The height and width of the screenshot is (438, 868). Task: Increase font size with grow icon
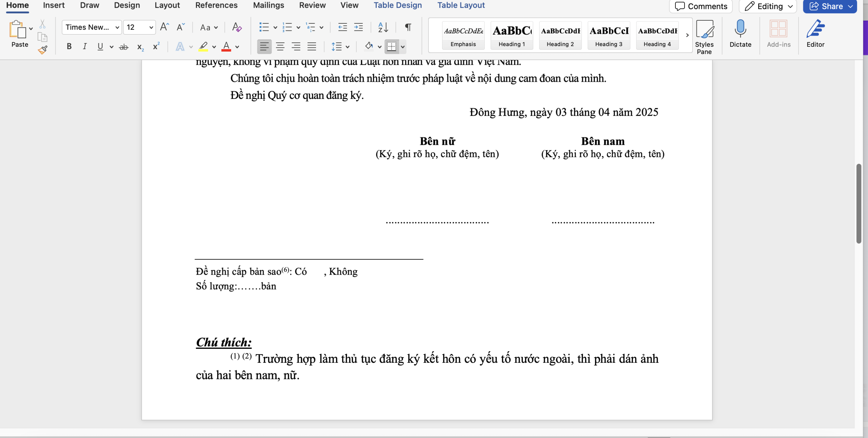tap(164, 27)
